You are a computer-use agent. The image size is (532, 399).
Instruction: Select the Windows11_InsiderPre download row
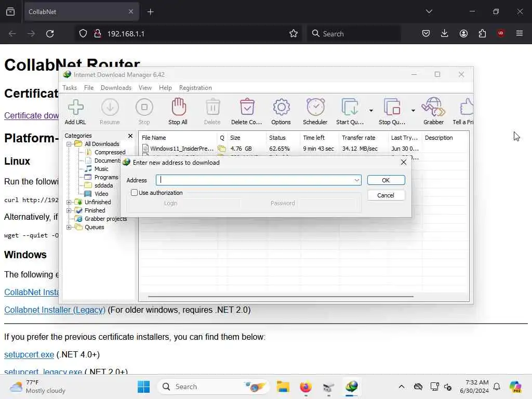pos(303,149)
